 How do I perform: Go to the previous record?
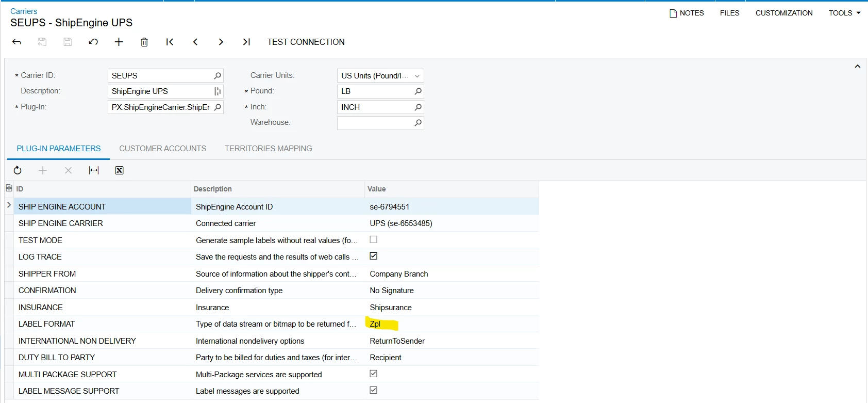coord(195,42)
